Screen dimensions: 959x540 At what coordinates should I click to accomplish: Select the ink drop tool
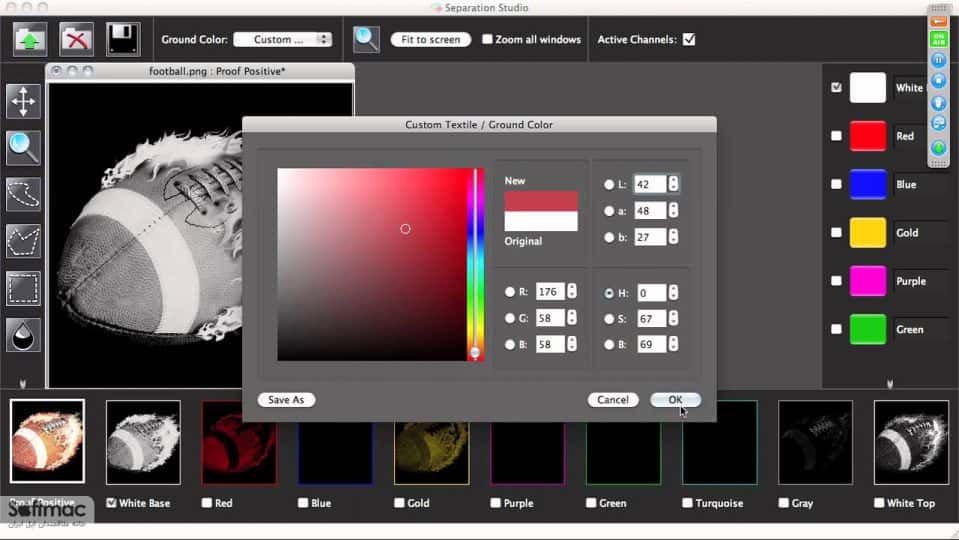(x=23, y=335)
